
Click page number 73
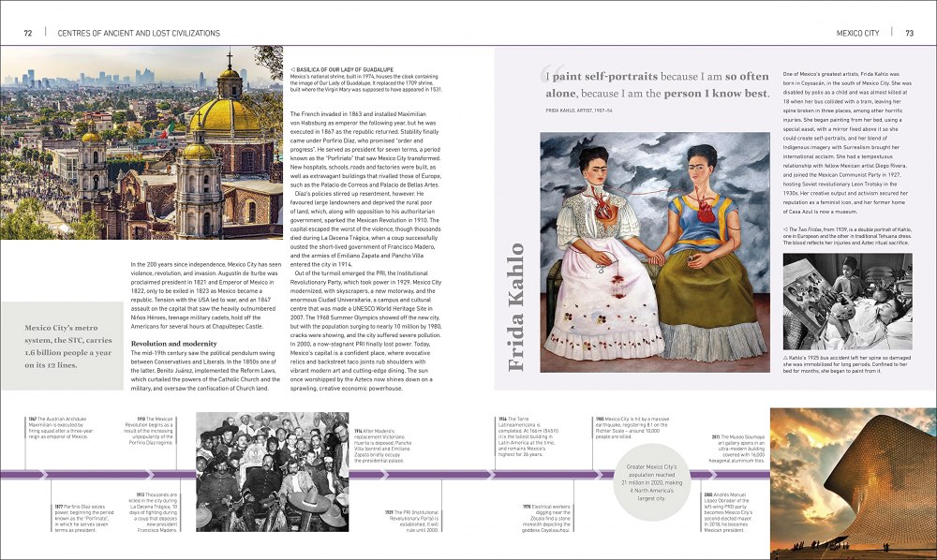coord(910,34)
